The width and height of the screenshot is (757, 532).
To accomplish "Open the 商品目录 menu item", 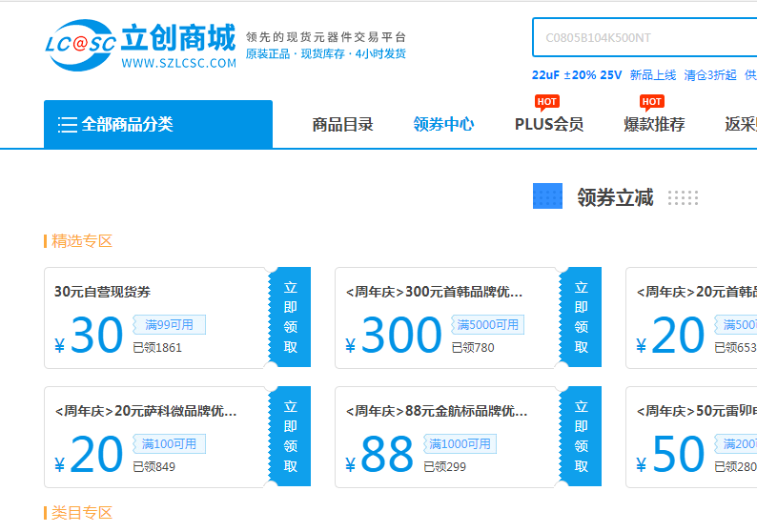I will (343, 125).
